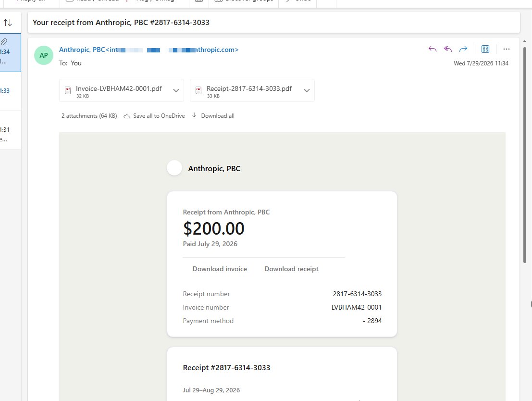Expand Receipt-2817-6314-3033.pdf options chevron
The image size is (532, 401).
[307, 90]
